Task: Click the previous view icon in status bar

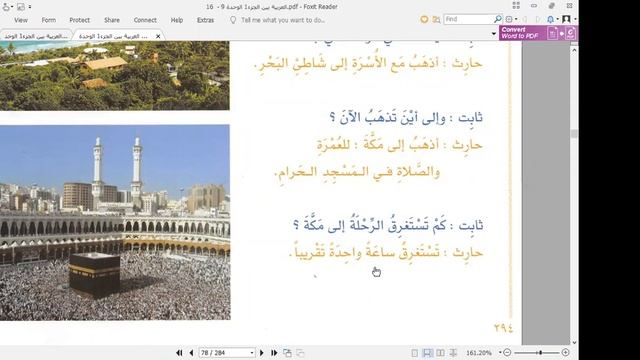Action: [x=287, y=353]
